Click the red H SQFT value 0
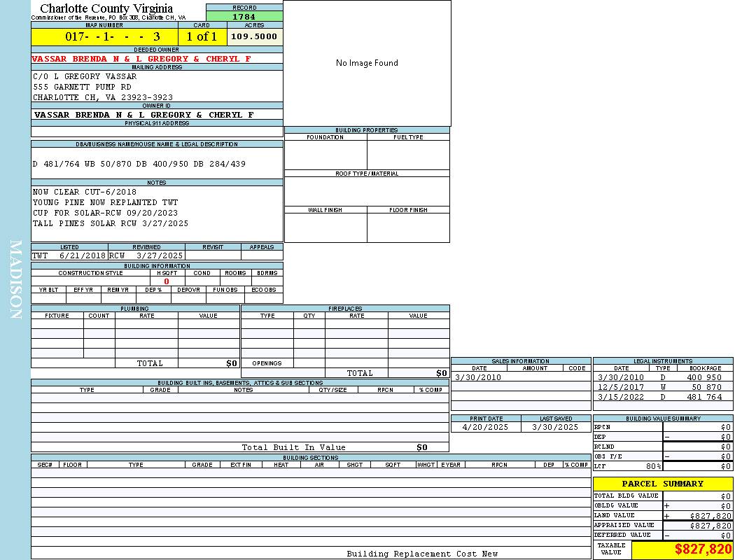 [167, 281]
